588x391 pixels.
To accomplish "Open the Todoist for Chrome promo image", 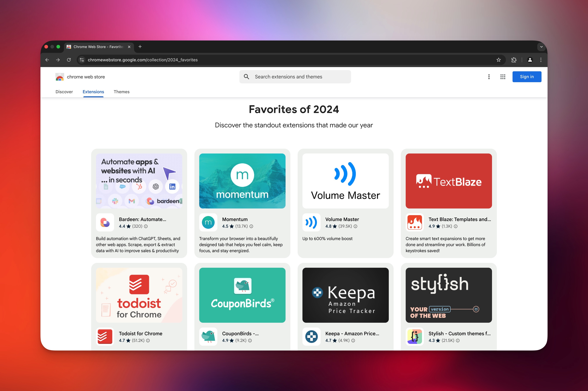I will click(139, 295).
